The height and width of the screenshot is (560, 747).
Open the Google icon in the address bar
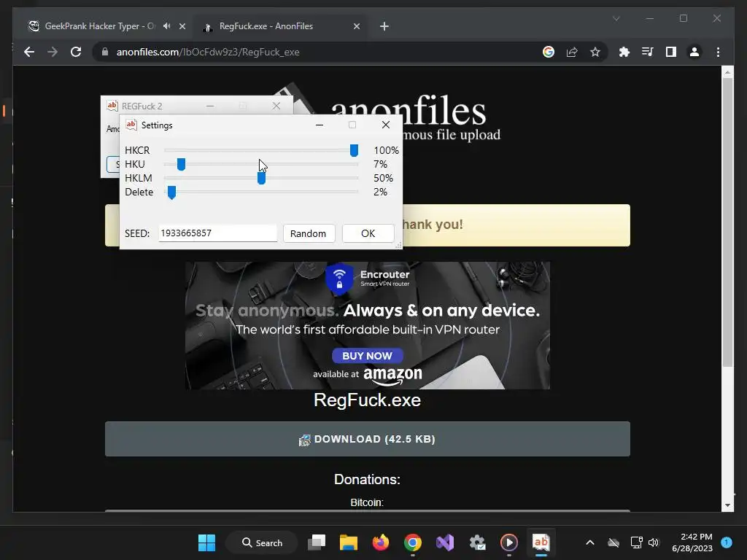point(549,52)
